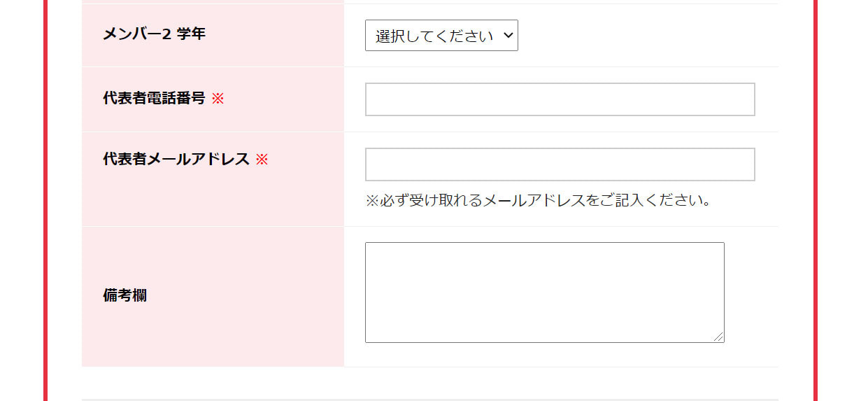Click inside the 備考欄 text area

click(544, 293)
